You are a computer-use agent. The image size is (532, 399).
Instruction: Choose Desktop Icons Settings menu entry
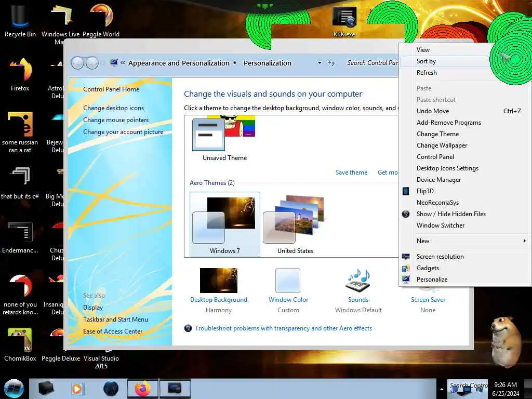point(465,168)
